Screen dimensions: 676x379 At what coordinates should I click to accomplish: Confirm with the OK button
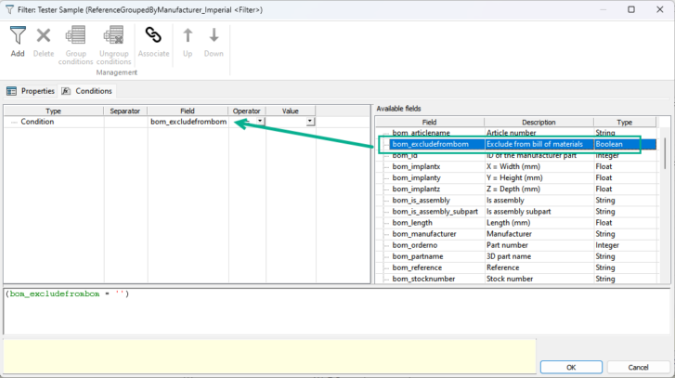pos(571,367)
